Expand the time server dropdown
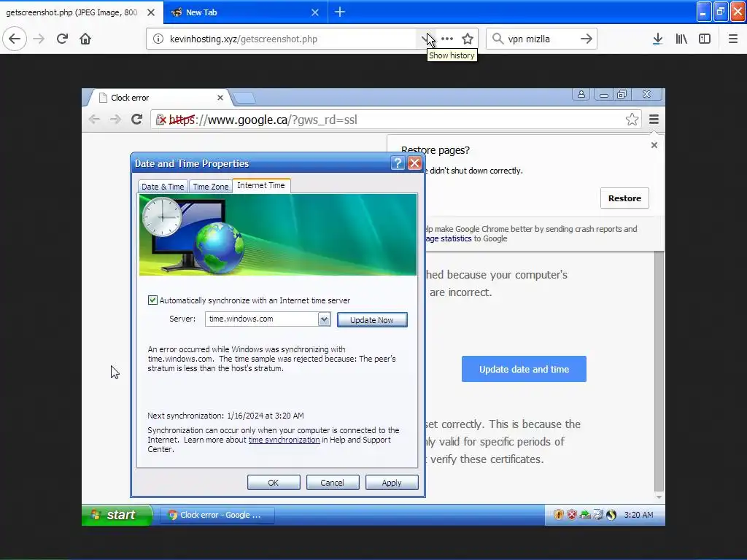Screen dimensions: 747x560 (x=324, y=319)
